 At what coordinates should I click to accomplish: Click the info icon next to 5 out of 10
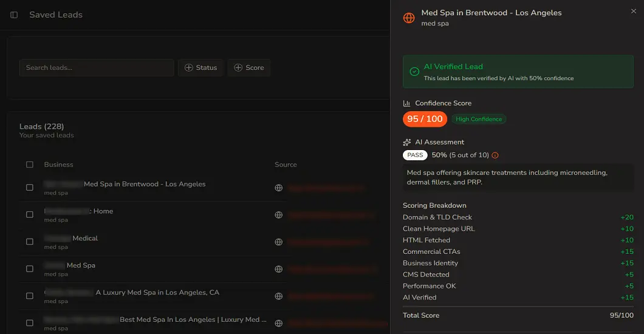pyautogui.click(x=495, y=155)
